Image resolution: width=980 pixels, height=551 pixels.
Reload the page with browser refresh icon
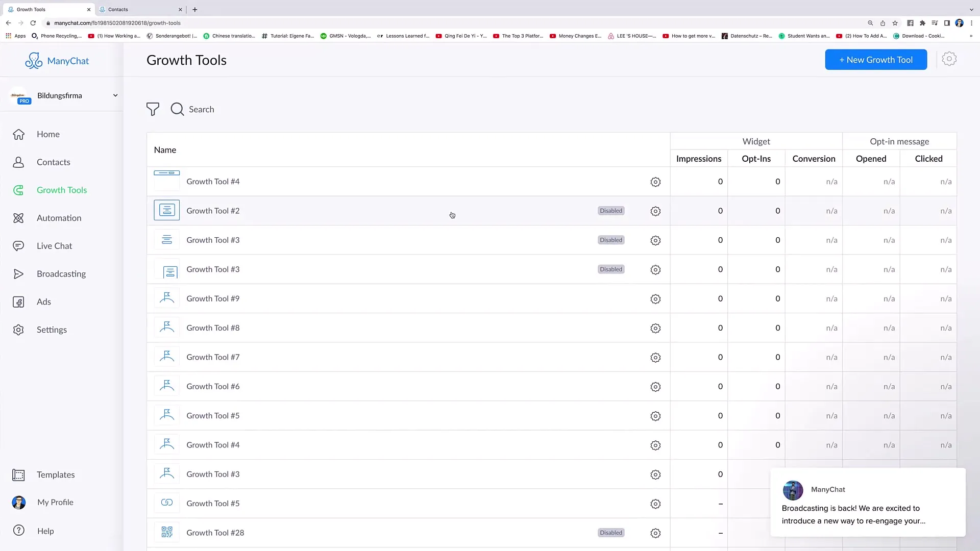[33, 23]
